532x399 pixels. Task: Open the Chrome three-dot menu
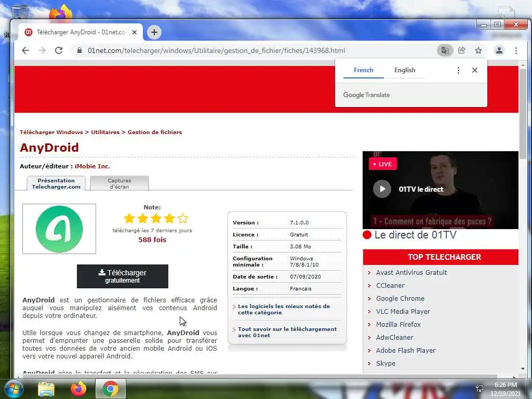[x=516, y=50]
